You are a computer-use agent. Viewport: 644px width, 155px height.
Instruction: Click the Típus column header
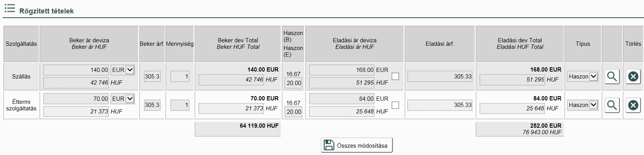point(583,44)
